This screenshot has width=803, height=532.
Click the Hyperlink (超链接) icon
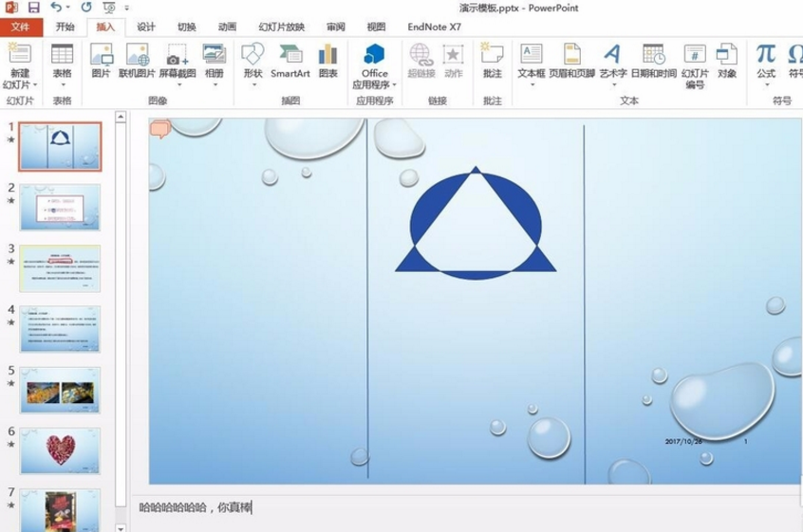pos(421,54)
